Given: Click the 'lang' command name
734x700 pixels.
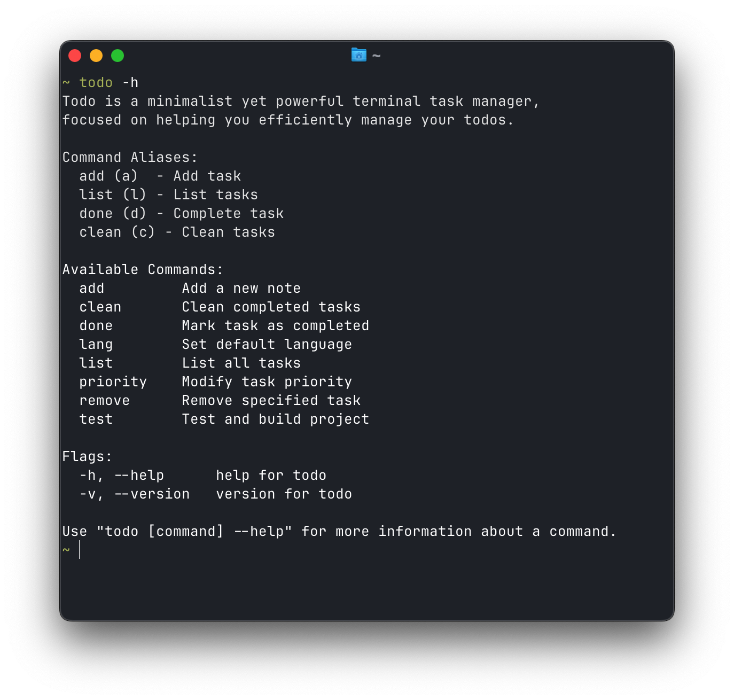Looking at the screenshot, I should coord(96,344).
